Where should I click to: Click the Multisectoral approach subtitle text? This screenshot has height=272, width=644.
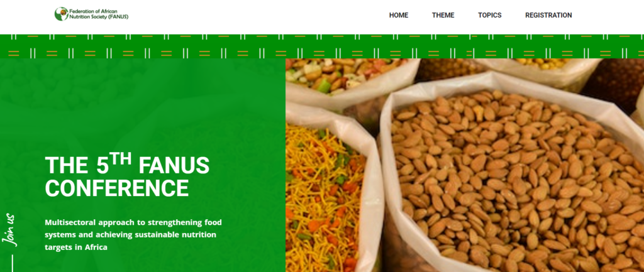(x=133, y=235)
